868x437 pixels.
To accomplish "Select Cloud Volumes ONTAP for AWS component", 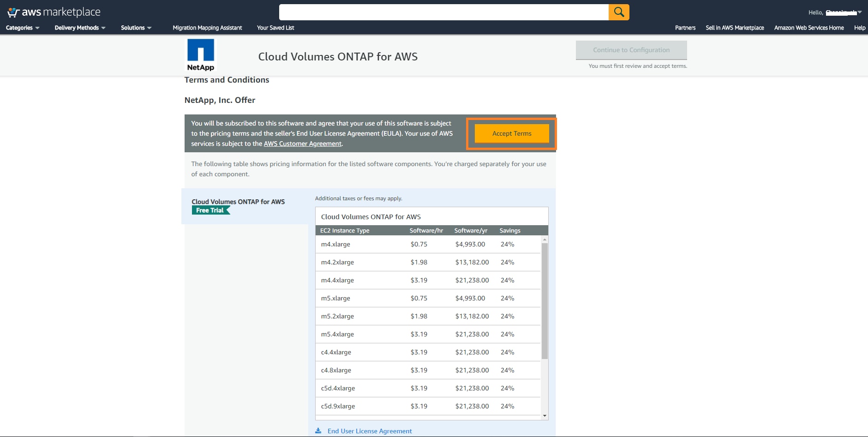I will 238,202.
